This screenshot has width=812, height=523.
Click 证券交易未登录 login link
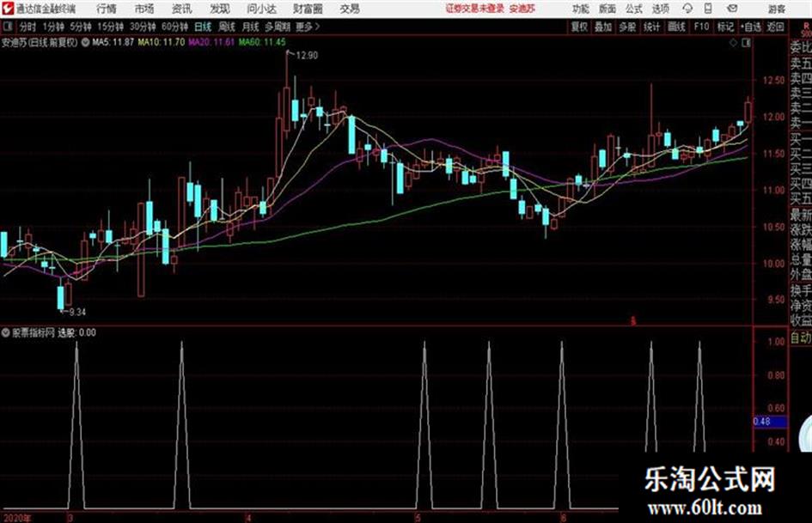[x=475, y=9]
